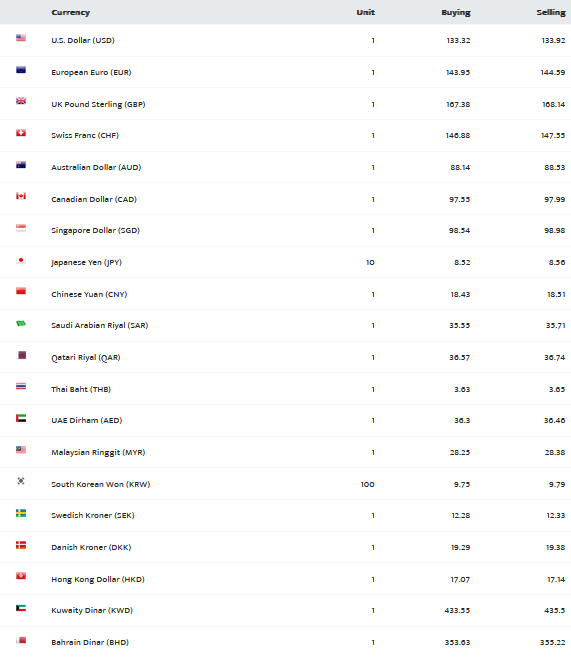Select the U.S. Dollar (USD) row label
The width and height of the screenshot is (571, 667).
pos(83,40)
